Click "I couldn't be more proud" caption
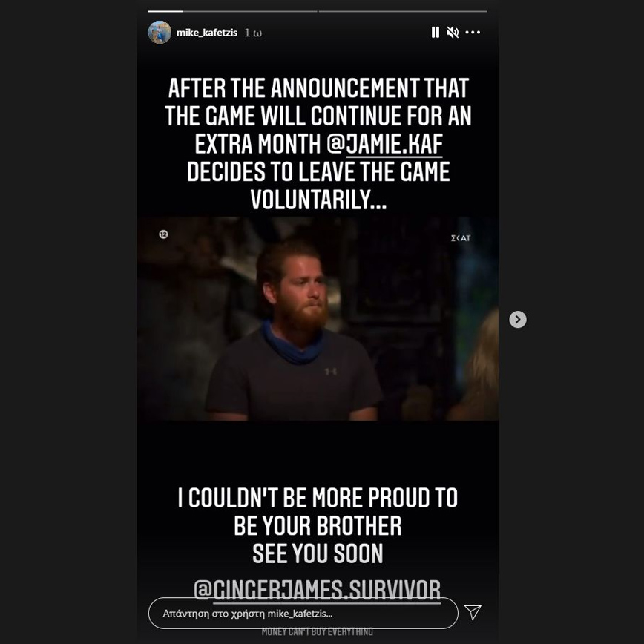 318,498
